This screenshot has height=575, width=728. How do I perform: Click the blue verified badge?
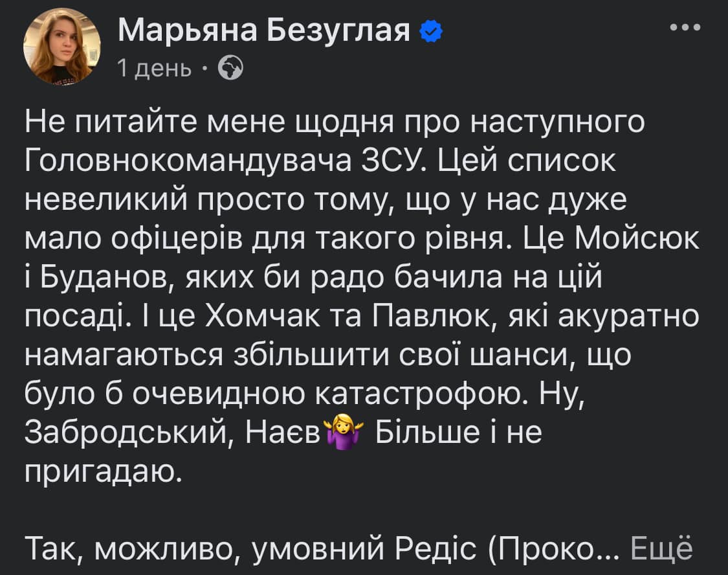[x=431, y=31]
